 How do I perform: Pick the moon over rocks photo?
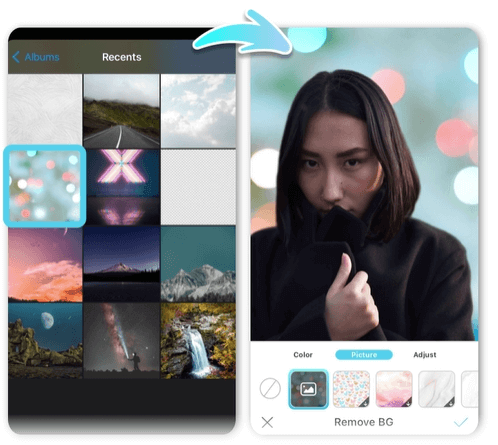point(45,341)
